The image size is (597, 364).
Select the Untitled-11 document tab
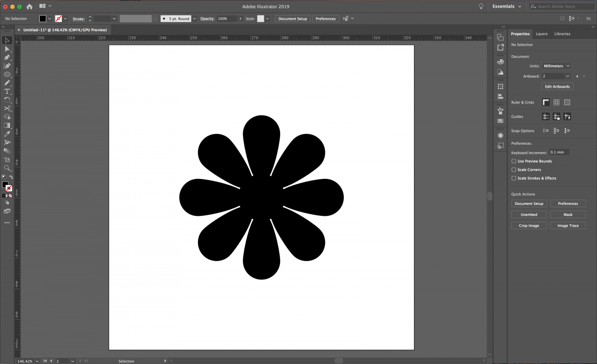[x=65, y=30]
